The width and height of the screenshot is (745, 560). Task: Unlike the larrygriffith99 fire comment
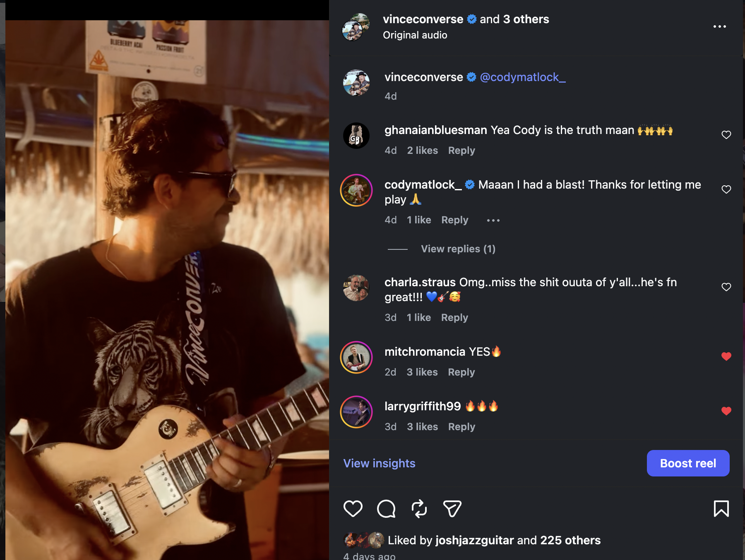coord(726,411)
